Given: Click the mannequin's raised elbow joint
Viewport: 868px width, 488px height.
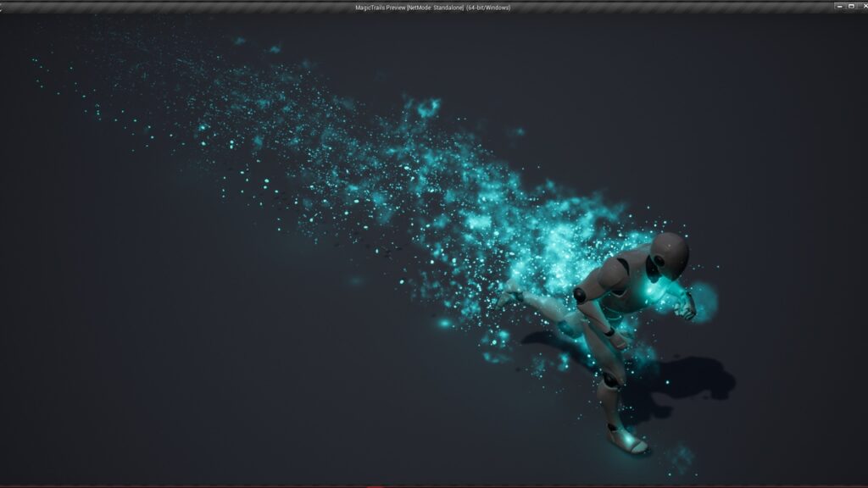Looking at the screenshot, I should tap(581, 295).
